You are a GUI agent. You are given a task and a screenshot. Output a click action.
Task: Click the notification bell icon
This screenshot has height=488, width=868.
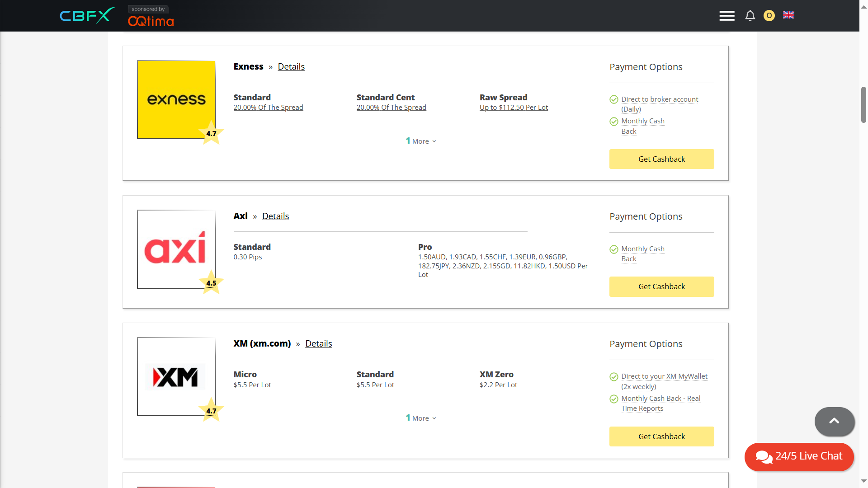pos(750,16)
